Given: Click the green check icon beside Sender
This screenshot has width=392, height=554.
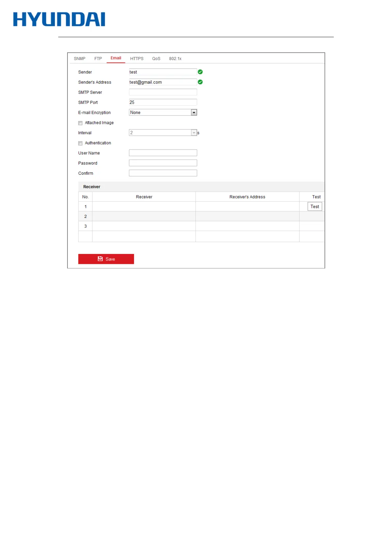Looking at the screenshot, I should (200, 72).
